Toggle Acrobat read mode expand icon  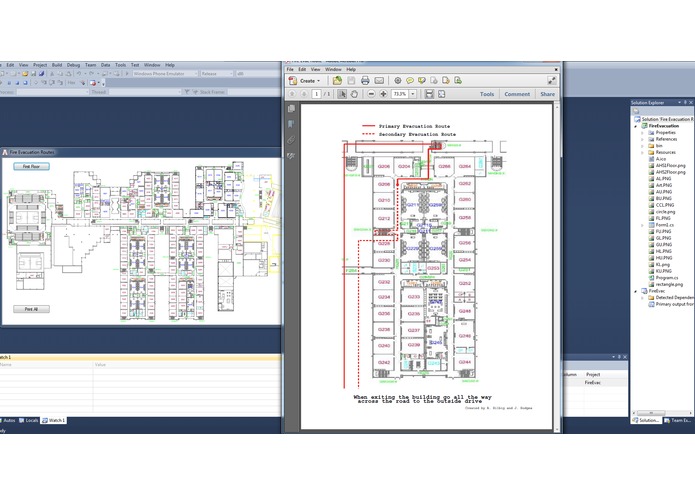pyautogui.click(x=551, y=80)
